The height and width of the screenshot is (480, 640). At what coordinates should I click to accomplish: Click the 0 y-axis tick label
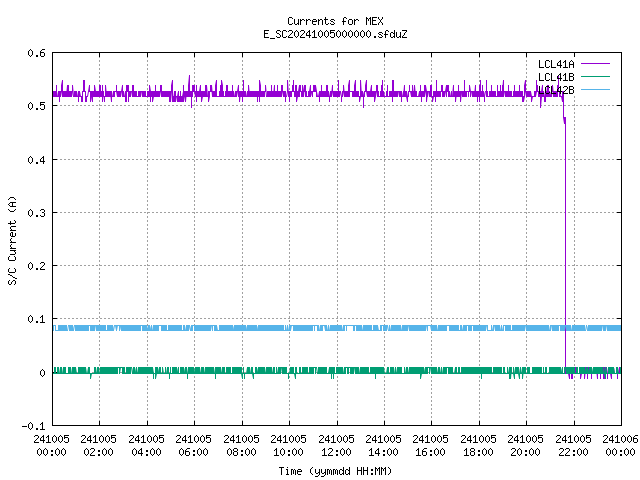(x=42, y=373)
